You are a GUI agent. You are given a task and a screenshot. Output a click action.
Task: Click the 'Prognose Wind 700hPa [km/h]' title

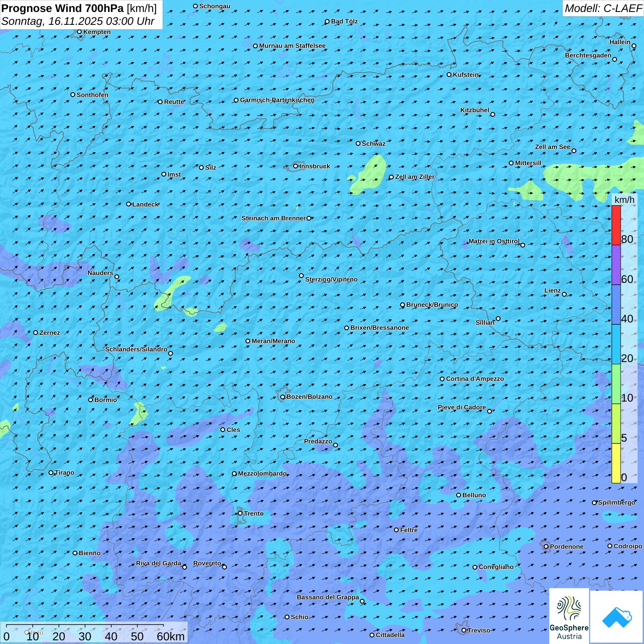(x=79, y=8)
